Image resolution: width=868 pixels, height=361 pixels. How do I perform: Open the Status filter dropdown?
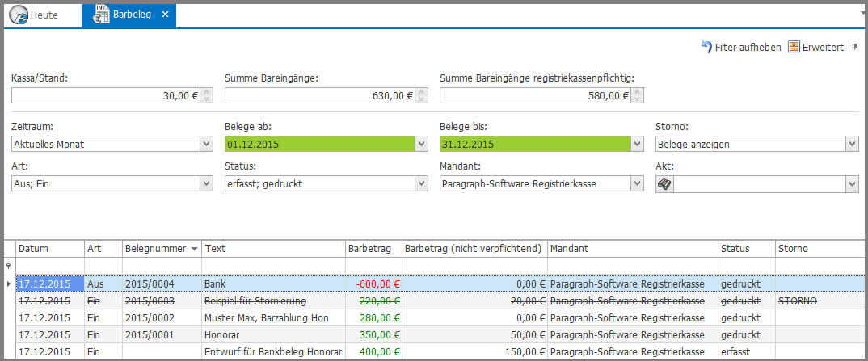pyautogui.click(x=421, y=183)
